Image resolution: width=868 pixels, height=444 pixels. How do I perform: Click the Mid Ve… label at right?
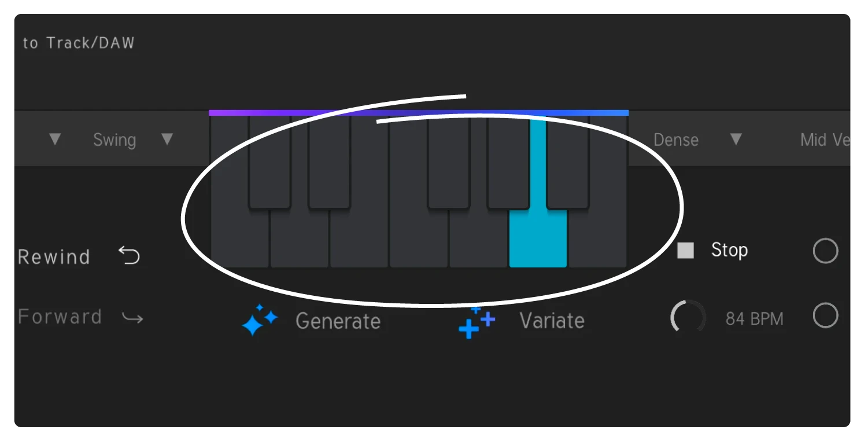[x=825, y=140]
